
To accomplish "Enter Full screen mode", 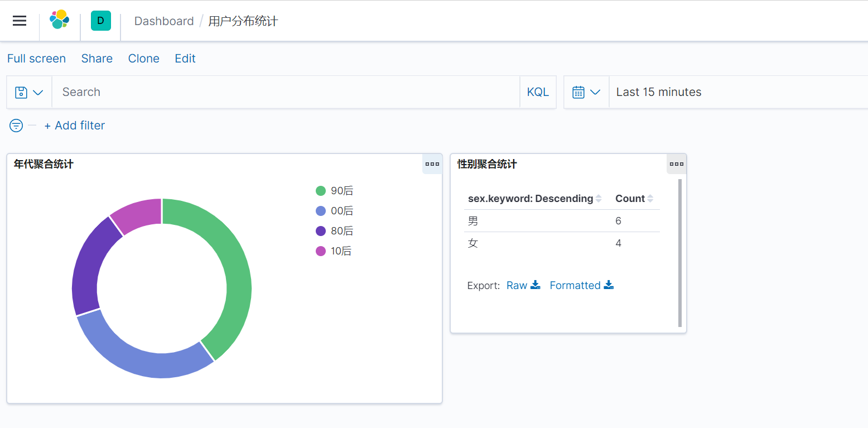I will (36, 59).
